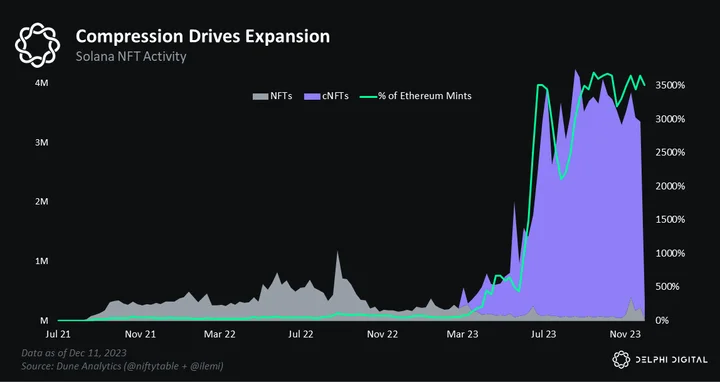The width and height of the screenshot is (720, 382).
Task: Click the 'Nov 22' x-axis label
Action: click(382, 334)
